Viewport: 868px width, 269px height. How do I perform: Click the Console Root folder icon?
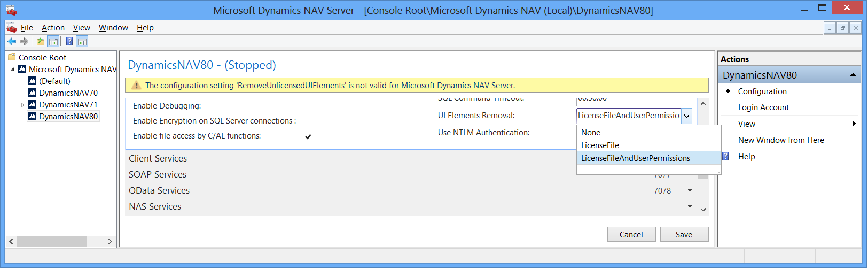click(x=12, y=57)
